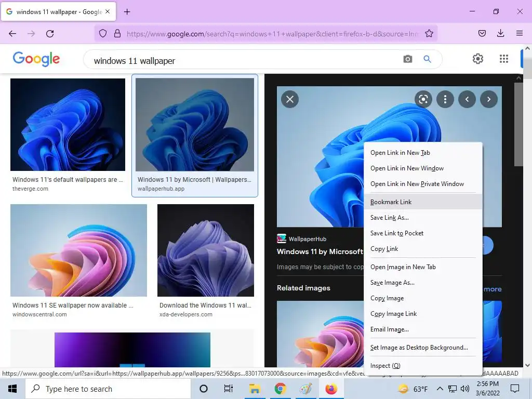Select Copy Link in the context menu
Viewport: 532px width, 399px height.
pos(423,249)
